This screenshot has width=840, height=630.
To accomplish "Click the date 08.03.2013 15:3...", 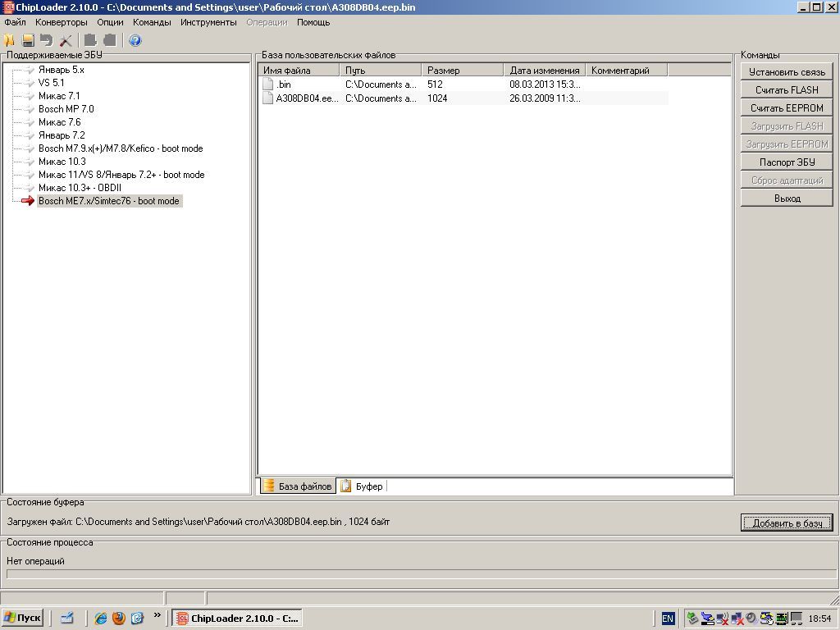I will point(545,84).
